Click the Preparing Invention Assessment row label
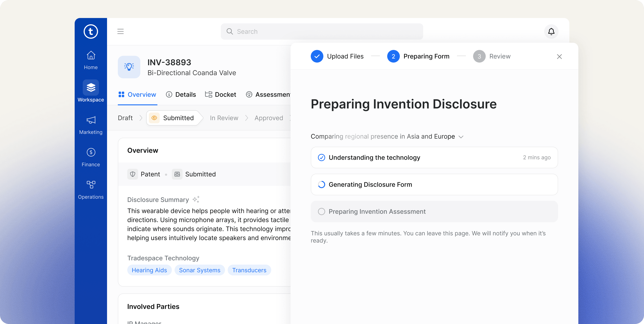The image size is (644, 324). 377,211
